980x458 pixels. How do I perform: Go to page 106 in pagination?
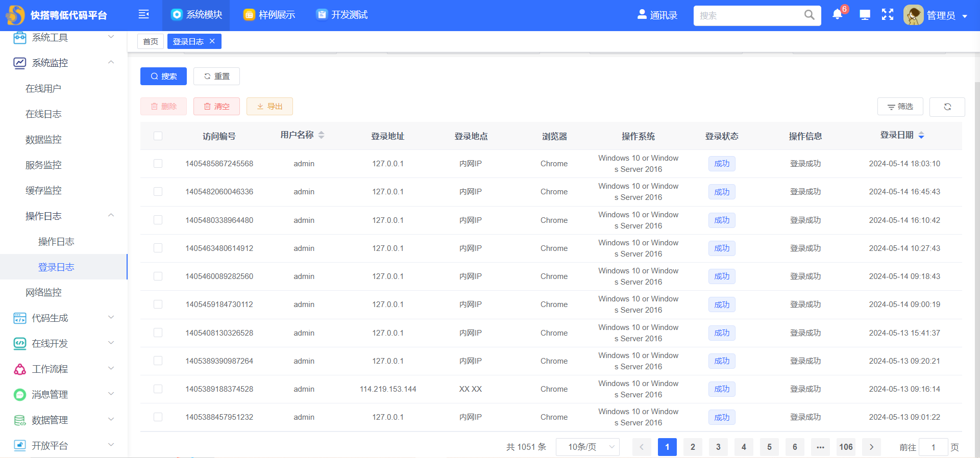tap(846, 447)
